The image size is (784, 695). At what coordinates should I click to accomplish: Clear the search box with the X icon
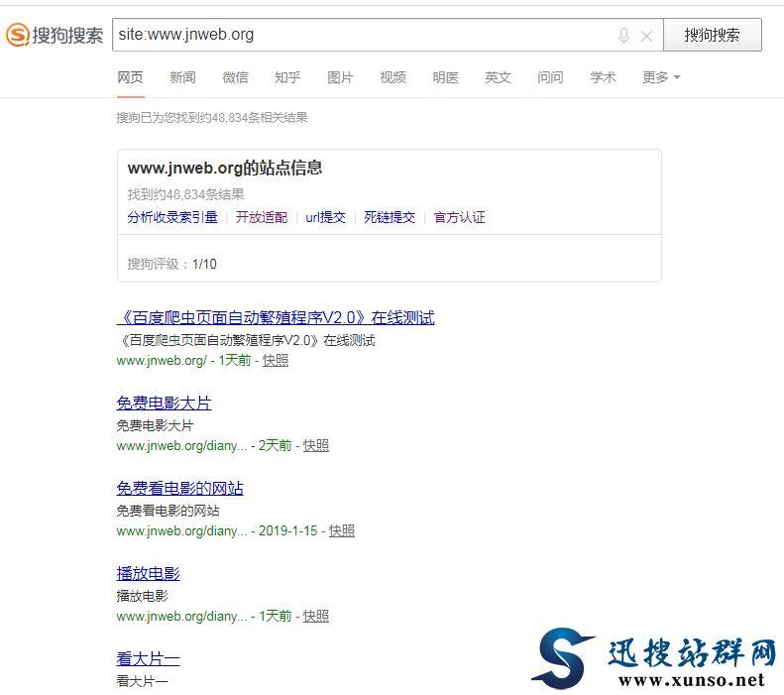pos(646,36)
